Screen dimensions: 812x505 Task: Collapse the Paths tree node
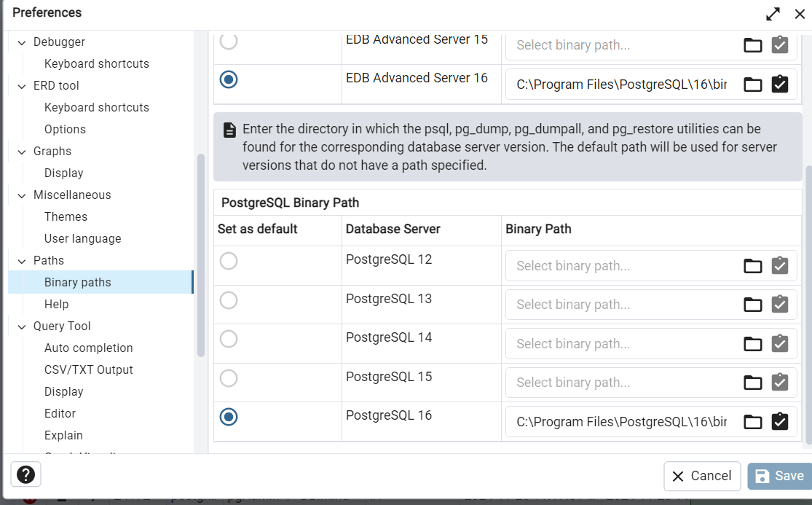[x=21, y=261]
